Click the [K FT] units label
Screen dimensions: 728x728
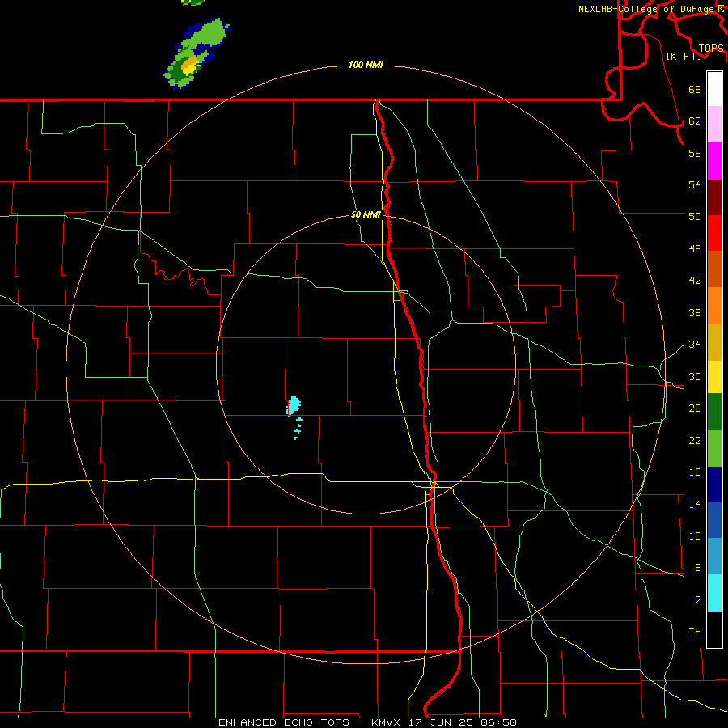684,56
